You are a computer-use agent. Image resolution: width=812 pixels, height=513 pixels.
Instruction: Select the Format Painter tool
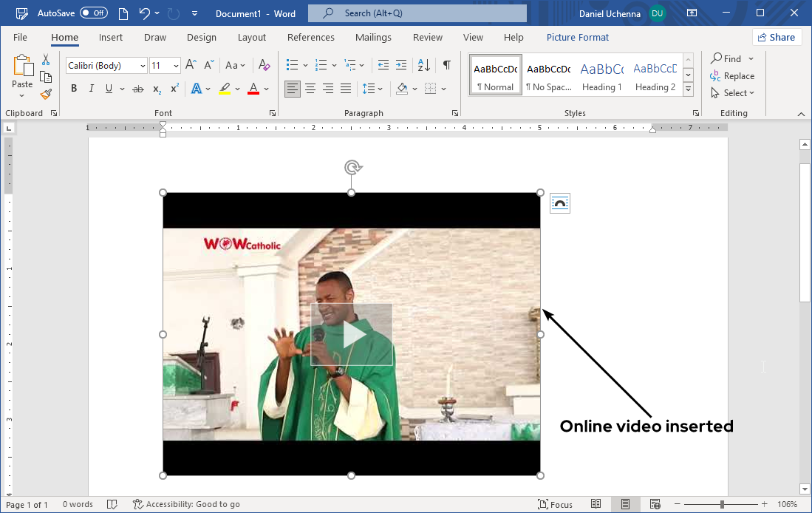tap(45, 93)
